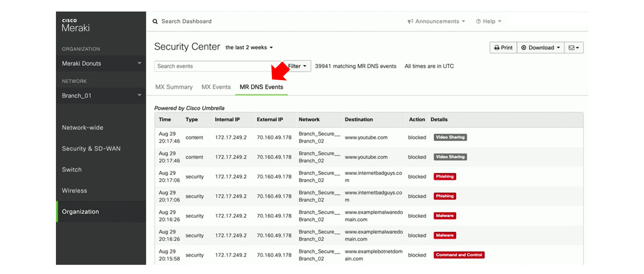Select the MR DNS Events tab
644x274 pixels.
[x=261, y=87]
